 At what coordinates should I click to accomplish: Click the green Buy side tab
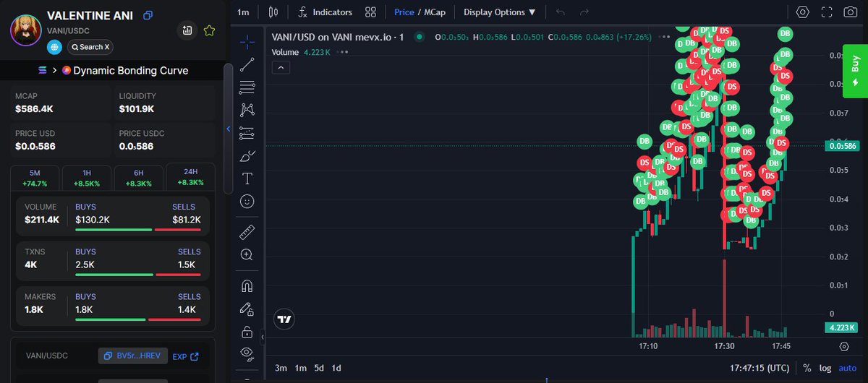click(x=855, y=71)
